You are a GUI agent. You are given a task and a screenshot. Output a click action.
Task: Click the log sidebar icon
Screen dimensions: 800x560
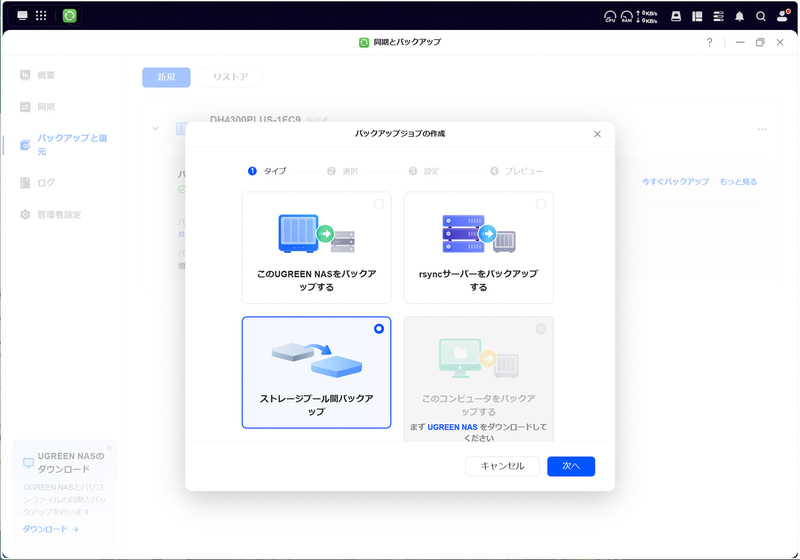25,183
